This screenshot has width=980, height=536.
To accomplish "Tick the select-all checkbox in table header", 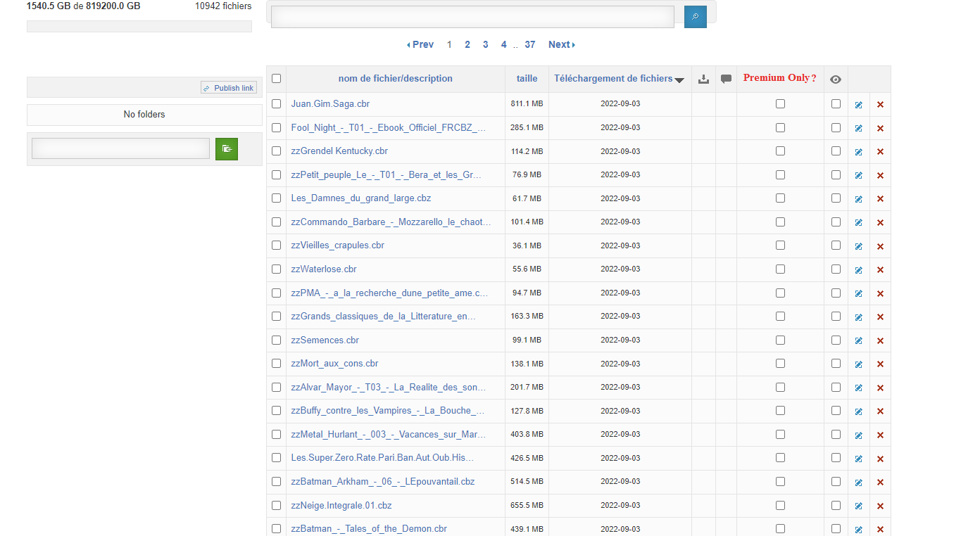I will click(276, 79).
